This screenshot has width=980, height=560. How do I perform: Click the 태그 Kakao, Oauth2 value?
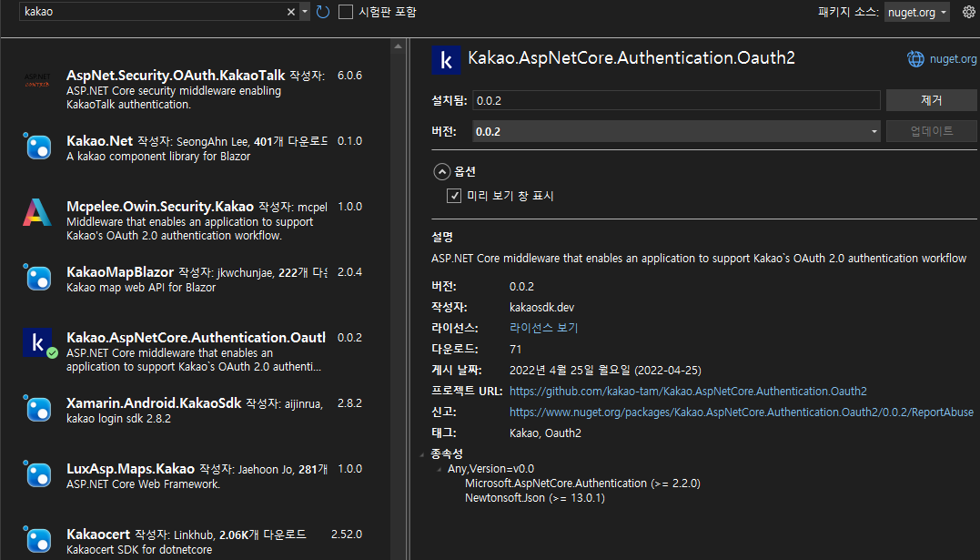[x=545, y=433]
